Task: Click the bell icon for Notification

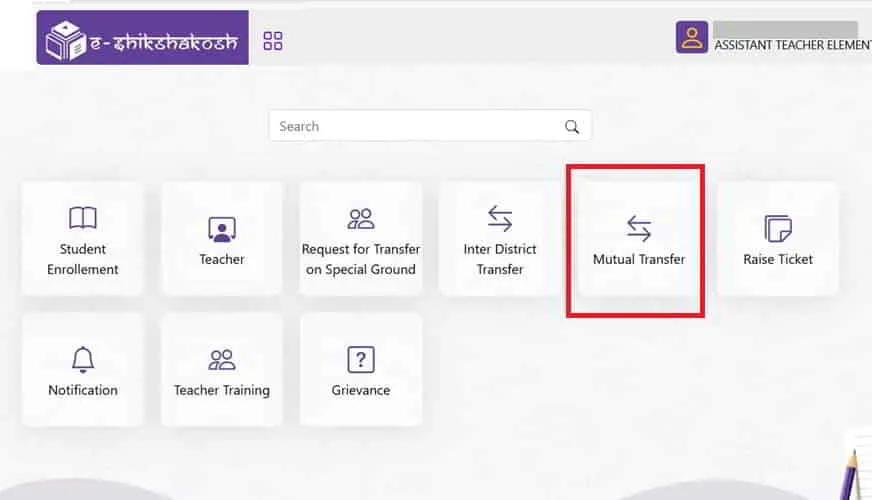Action: pos(83,360)
